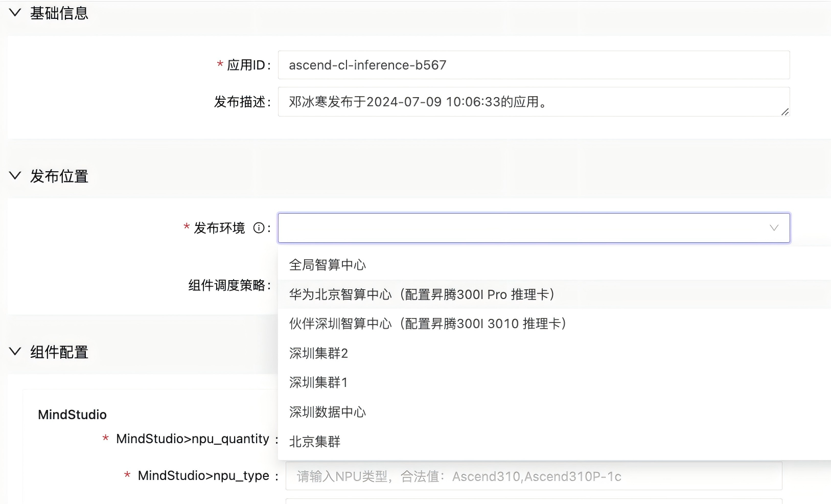Click the 组件调度策略 label
The image size is (831, 504).
click(226, 285)
